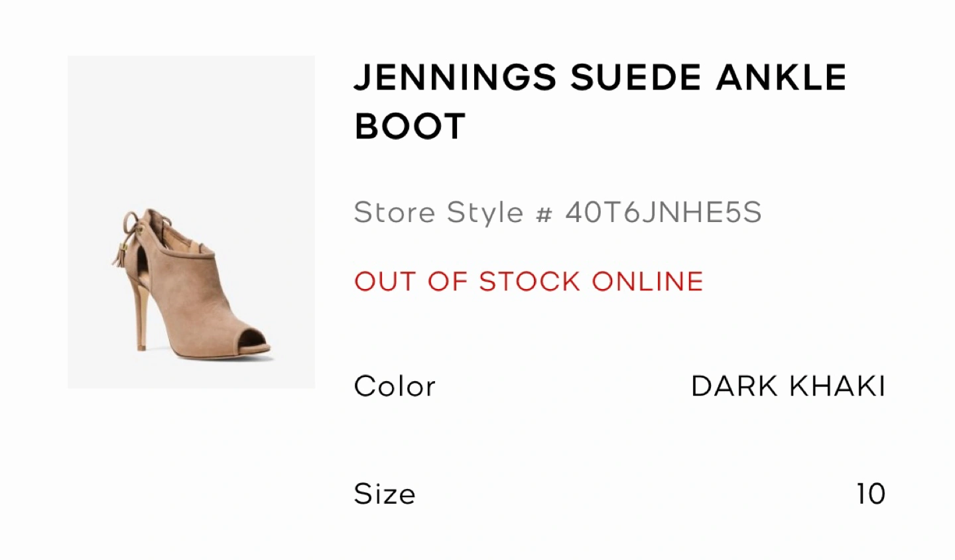Select the DARK KHAKI color value
The width and height of the screenshot is (955, 560).
coord(788,386)
